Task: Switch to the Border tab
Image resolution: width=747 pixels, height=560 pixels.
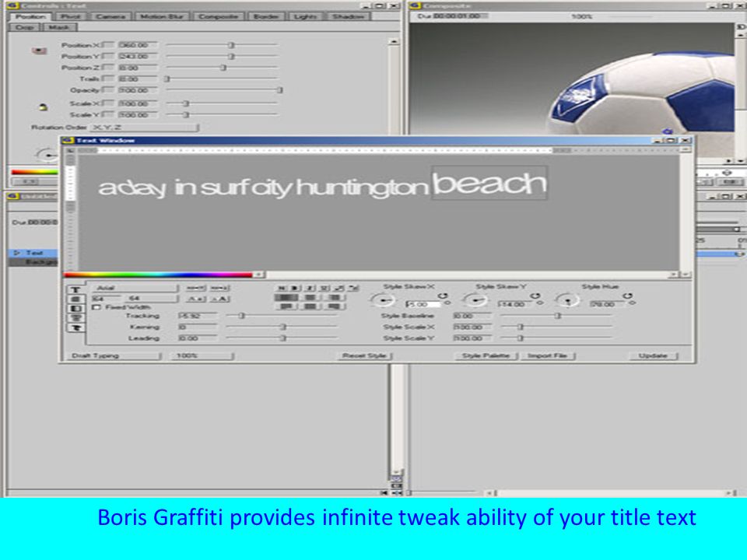Action: pos(266,16)
